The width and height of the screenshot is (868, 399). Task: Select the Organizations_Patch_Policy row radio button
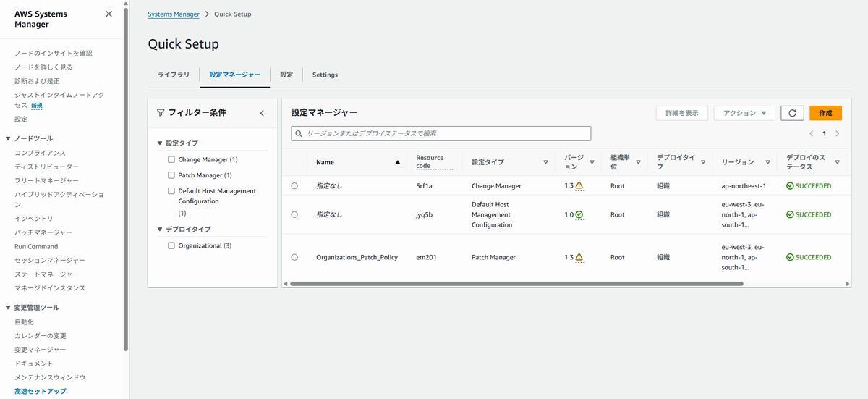pos(294,257)
